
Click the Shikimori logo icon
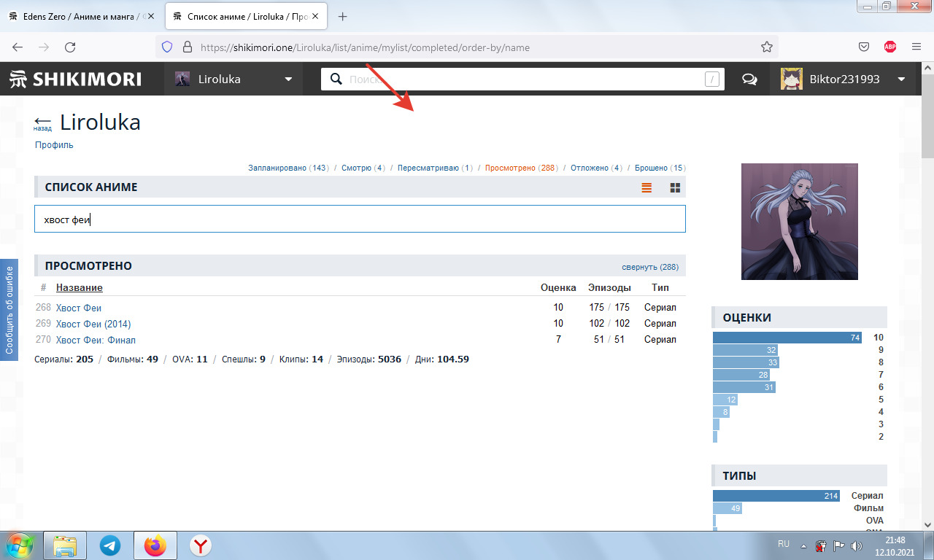pos(18,79)
